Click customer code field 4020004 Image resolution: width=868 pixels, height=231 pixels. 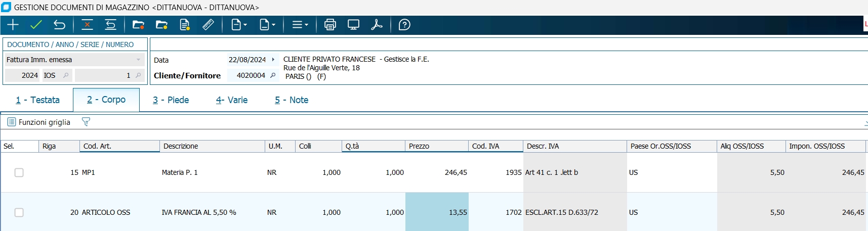point(247,75)
